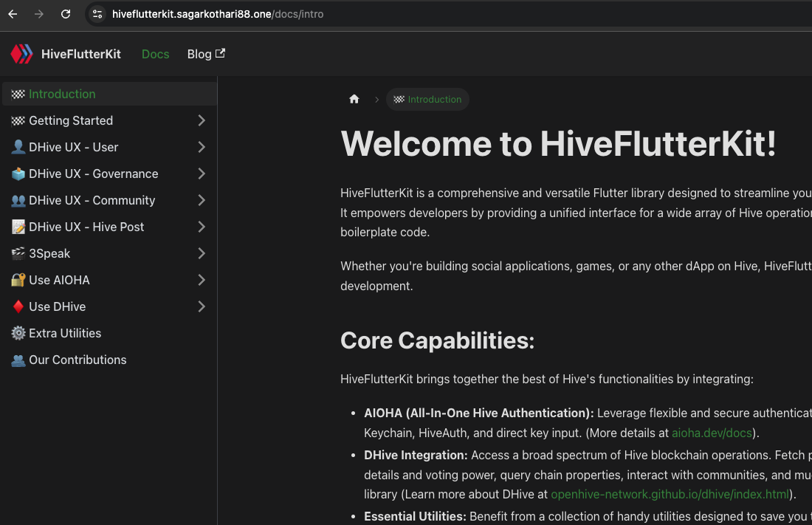This screenshot has width=812, height=525.
Task: Open the Blog navbar item
Action: (199, 54)
